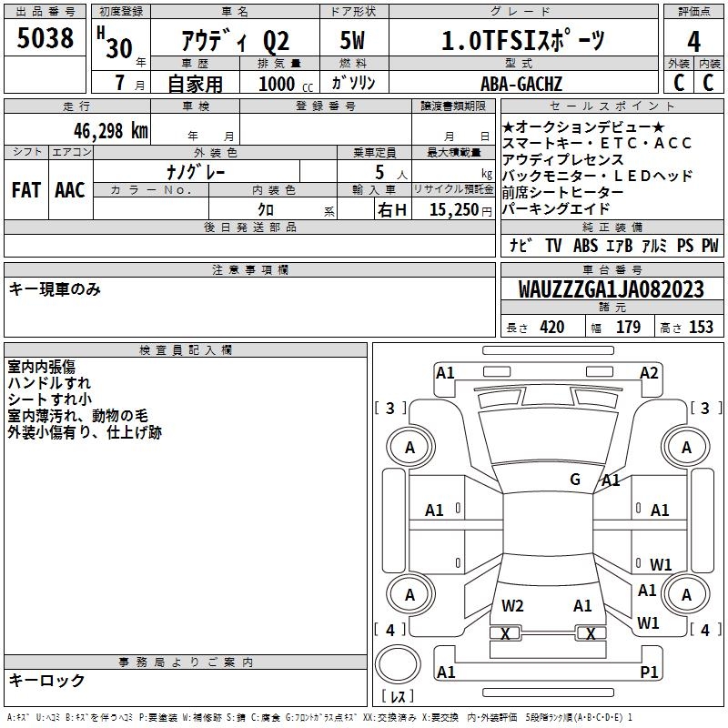Screen dimensions: 728x728
Task: Click エアB equipment label
Action: click(619, 245)
